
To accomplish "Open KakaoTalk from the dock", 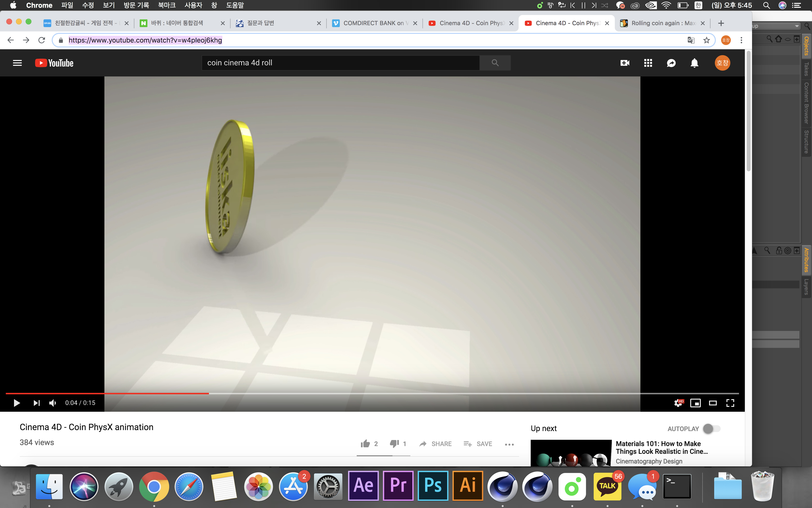I will 607,486.
